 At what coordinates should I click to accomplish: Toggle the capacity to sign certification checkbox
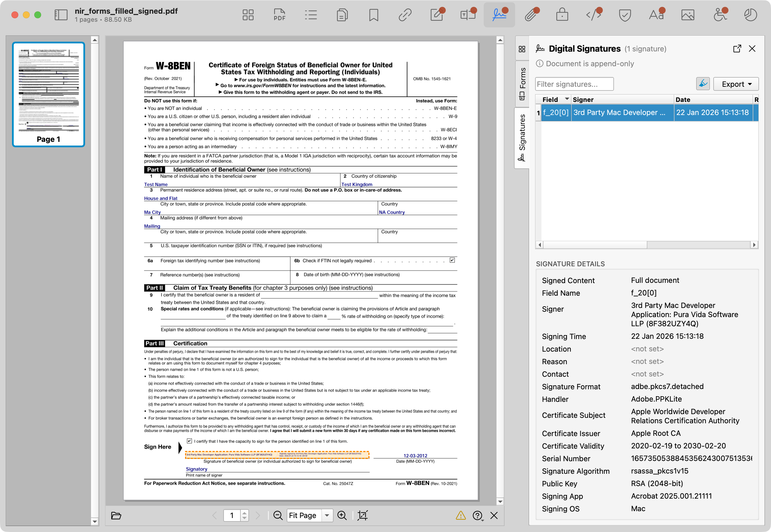click(x=189, y=441)
